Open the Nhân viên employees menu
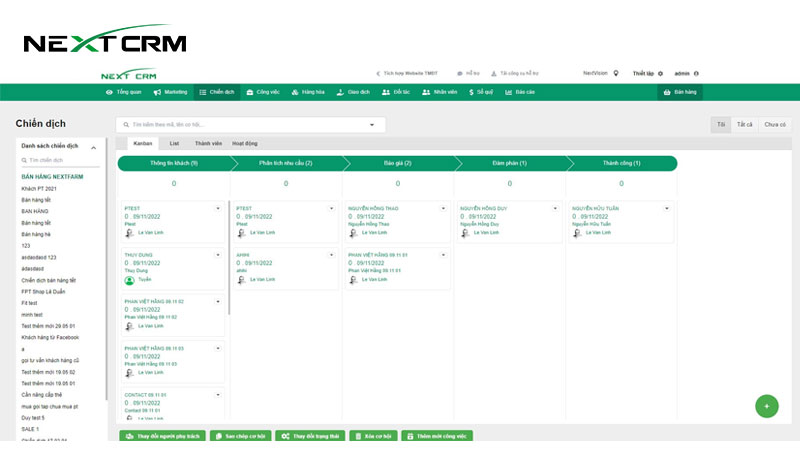The height and width of the screenshot is (450, 800). (x=439, y=92)
